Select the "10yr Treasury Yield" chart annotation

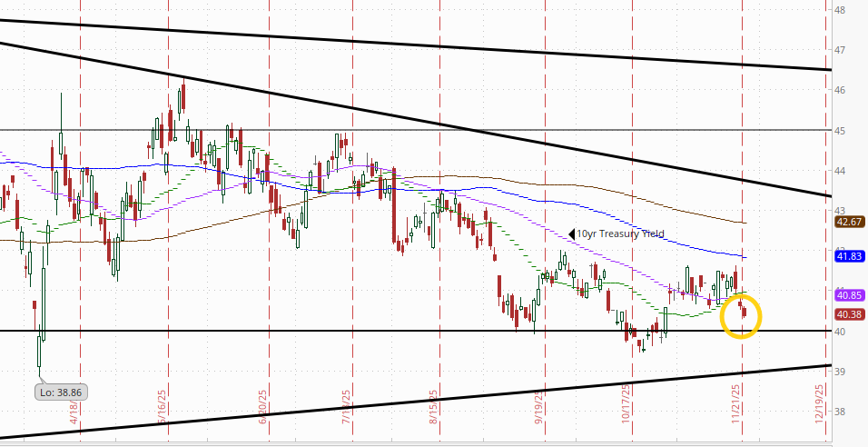tap(620, 233)
